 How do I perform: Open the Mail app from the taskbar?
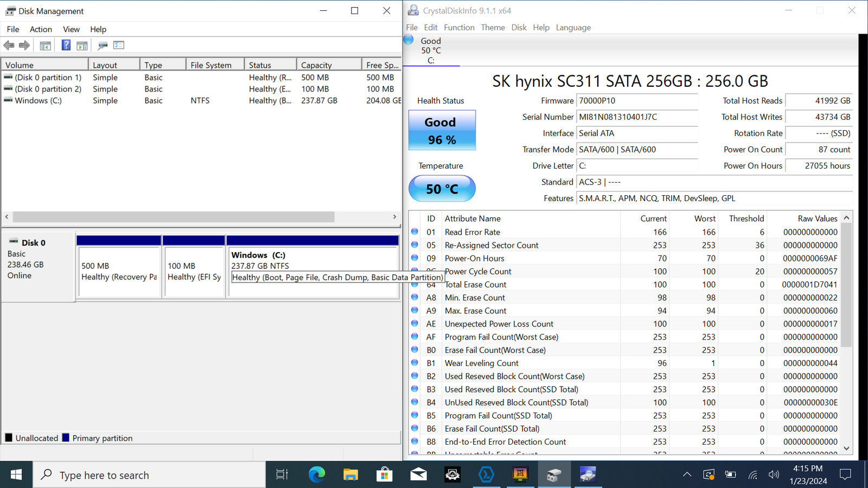coord(418,475)
